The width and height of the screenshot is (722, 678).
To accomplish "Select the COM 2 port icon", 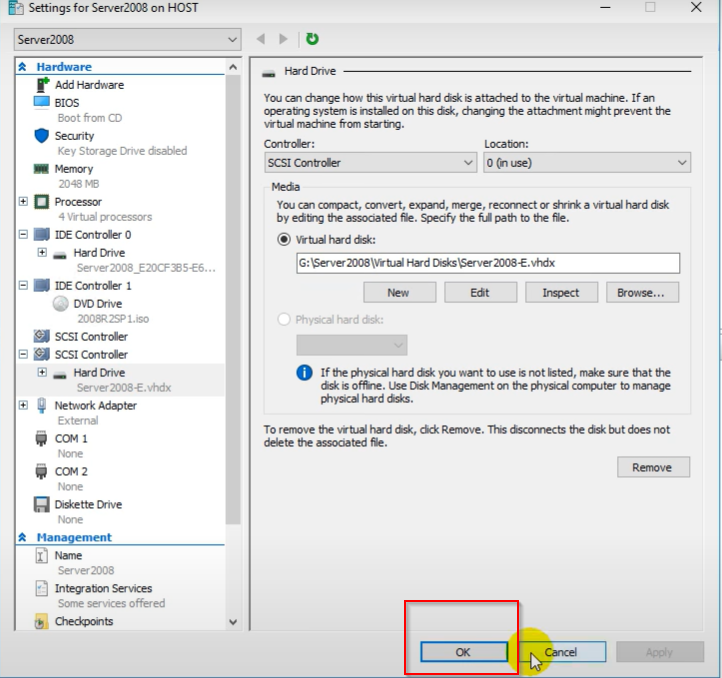I will (41, 472).
